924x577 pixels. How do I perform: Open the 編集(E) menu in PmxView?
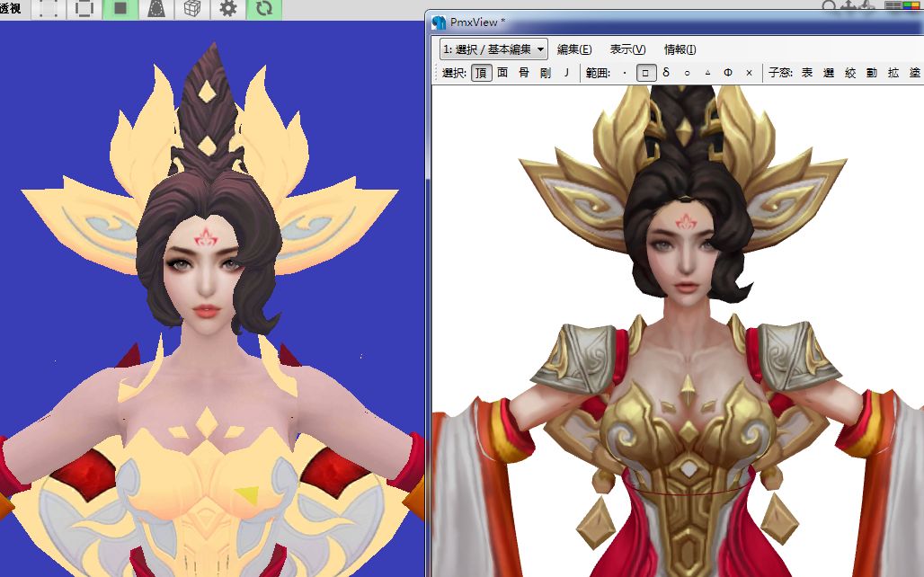click(574, 49)
